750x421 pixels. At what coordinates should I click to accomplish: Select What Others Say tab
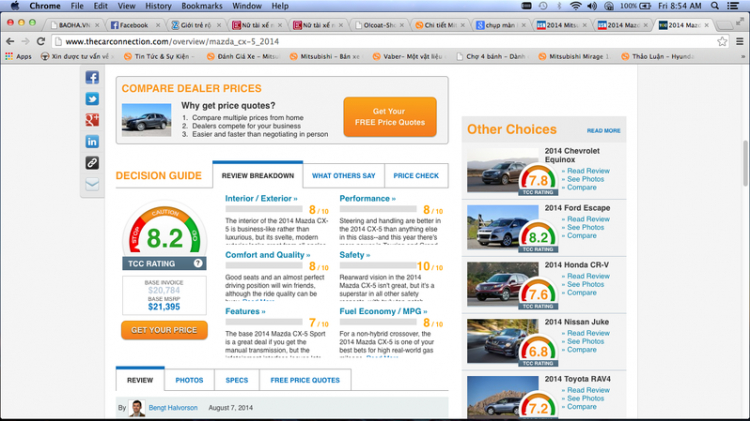pos(343,176)
